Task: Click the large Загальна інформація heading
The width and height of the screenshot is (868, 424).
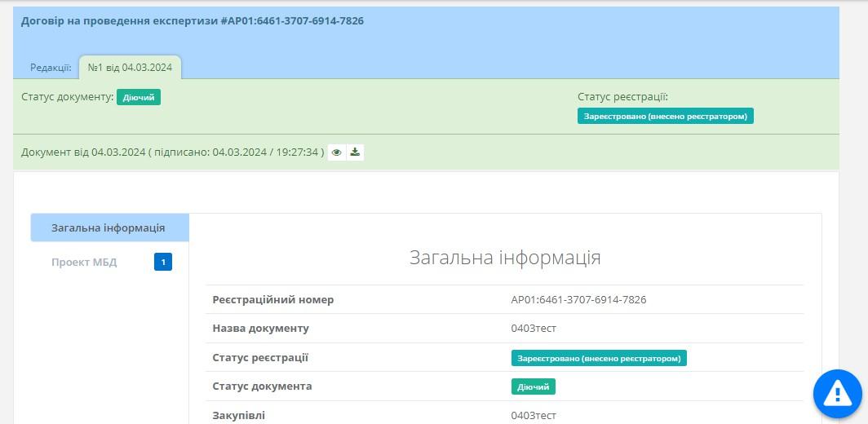Action: point(504,258)
